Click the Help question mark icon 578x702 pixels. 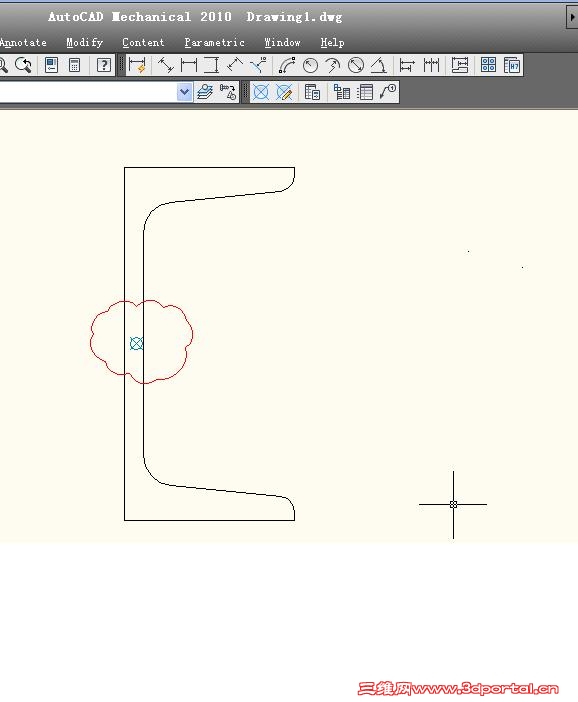tap(103, 65)
